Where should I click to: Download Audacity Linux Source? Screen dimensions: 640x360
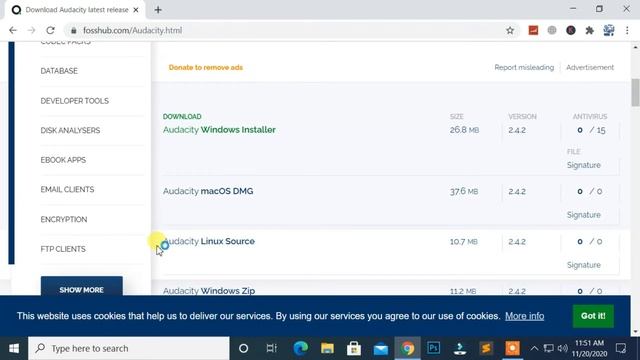(209, 241)
